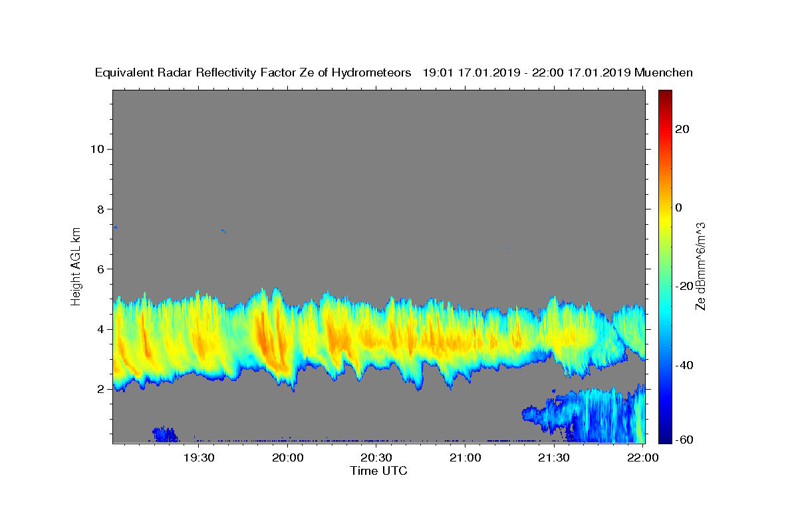
Task: Click the colorbar label '-20'
Action: pos(683,286)
